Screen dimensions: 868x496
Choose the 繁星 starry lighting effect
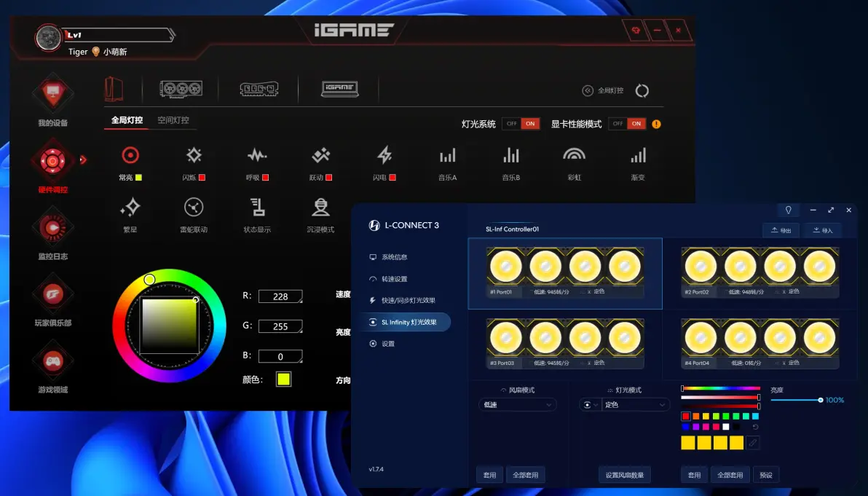pos(130,216)
